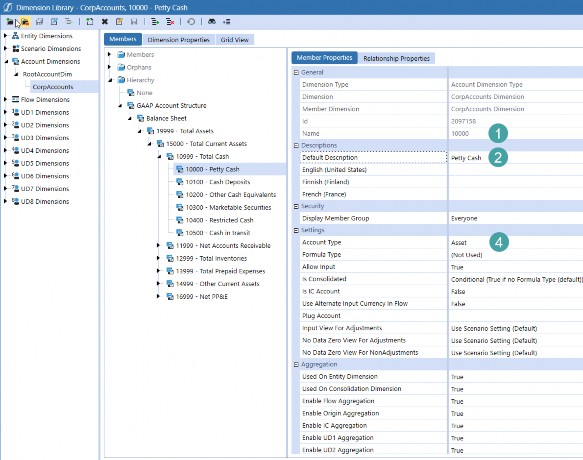Collapse the Aggregation section box
This screenshot has width=583, height=460.
click(x=296, y=365)
